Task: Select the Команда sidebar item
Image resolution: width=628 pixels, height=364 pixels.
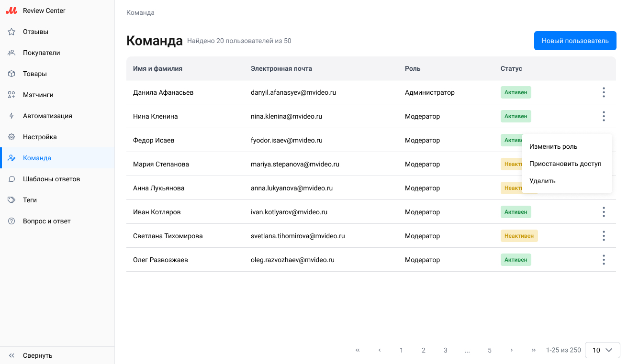Action: (x=57, y=158)
